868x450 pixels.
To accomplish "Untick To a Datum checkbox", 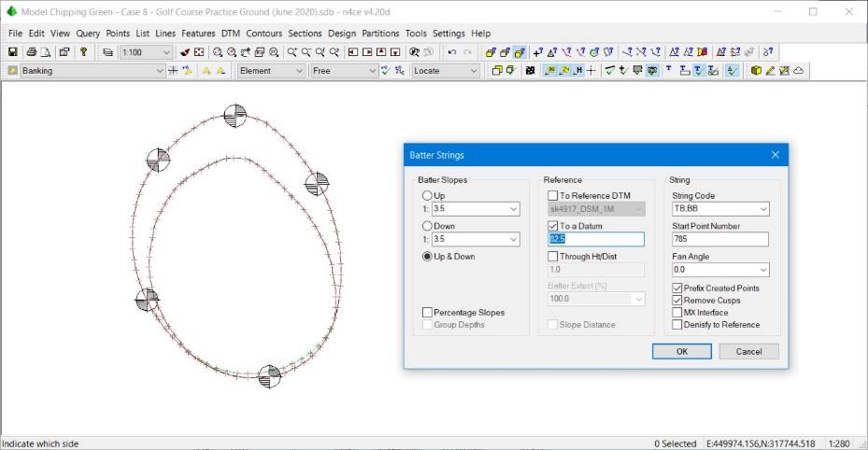I will point(552,226).
